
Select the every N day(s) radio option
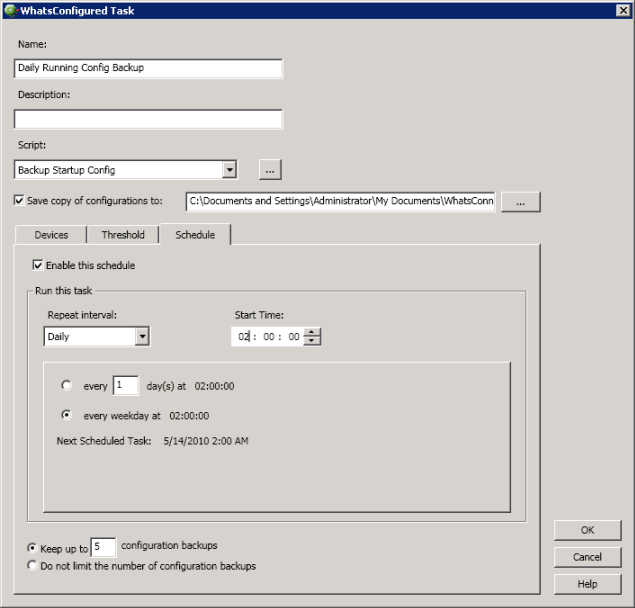coord(67,385)
